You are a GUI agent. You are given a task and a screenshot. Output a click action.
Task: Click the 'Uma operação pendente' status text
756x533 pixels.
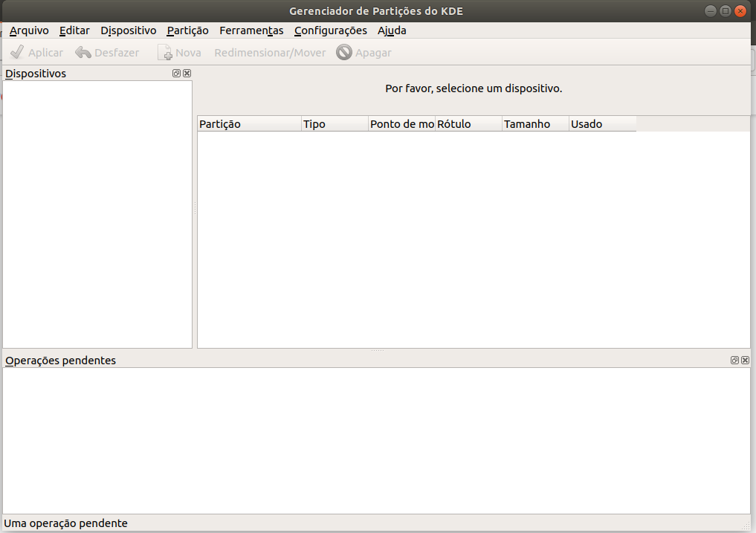pos(65,523)
